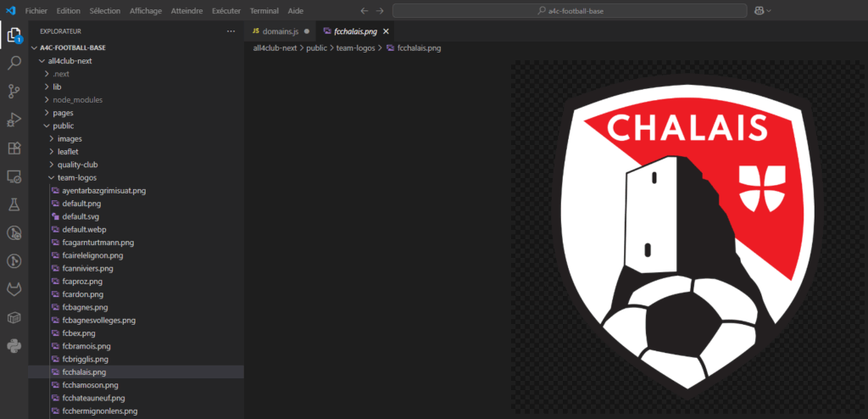The width and height of the screenshot is (868, 419).
Task: Expand the images folder
Action: pos(70,138)
